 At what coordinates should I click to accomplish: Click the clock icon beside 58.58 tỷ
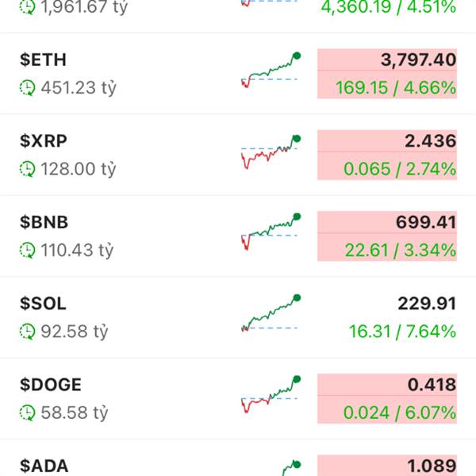tap(27, 413)
